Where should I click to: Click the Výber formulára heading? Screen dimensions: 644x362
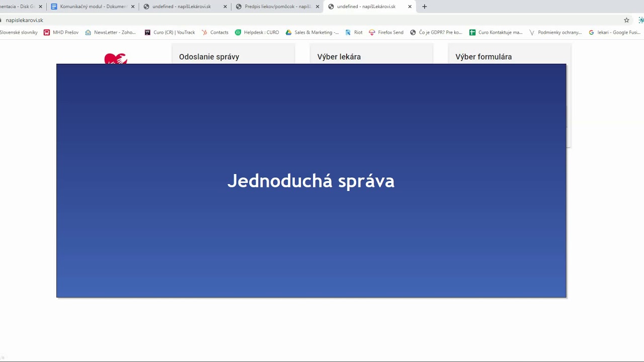pyautogui.click(x=484, y=57)
